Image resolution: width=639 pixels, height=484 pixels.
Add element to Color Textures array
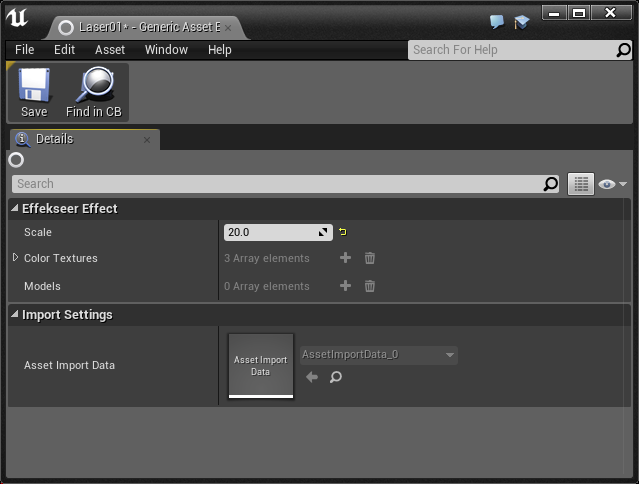pyautogui.click(x=345, y=258)
